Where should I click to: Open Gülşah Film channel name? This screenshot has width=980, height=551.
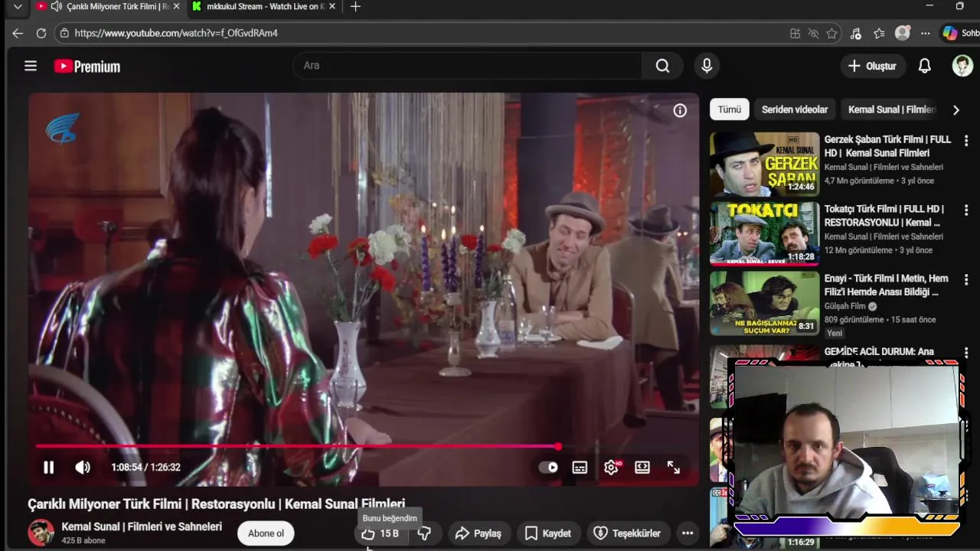click(x=844, y=306)
